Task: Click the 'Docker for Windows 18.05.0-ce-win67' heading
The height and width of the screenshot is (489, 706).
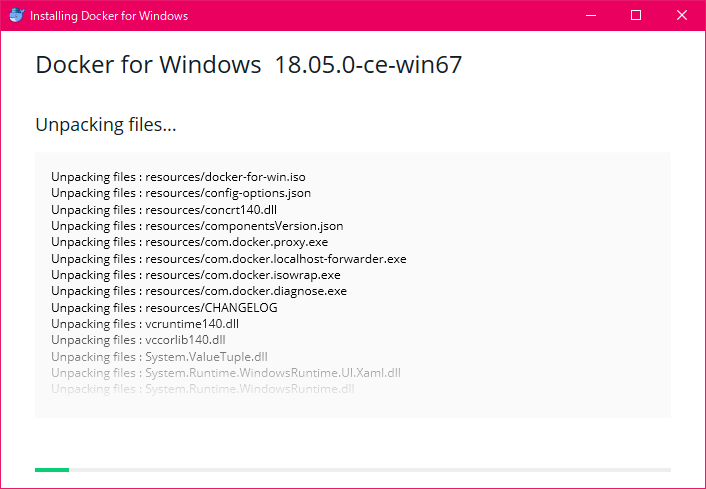Action: (x=249, y=64)
